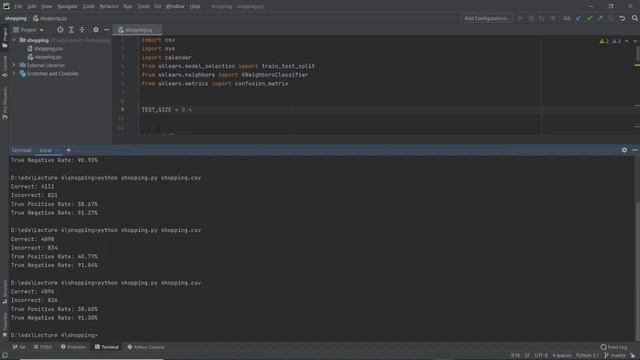The image size is (640, 360).
Task: Click the Python interpreter status entry
Action: (587, 356)
